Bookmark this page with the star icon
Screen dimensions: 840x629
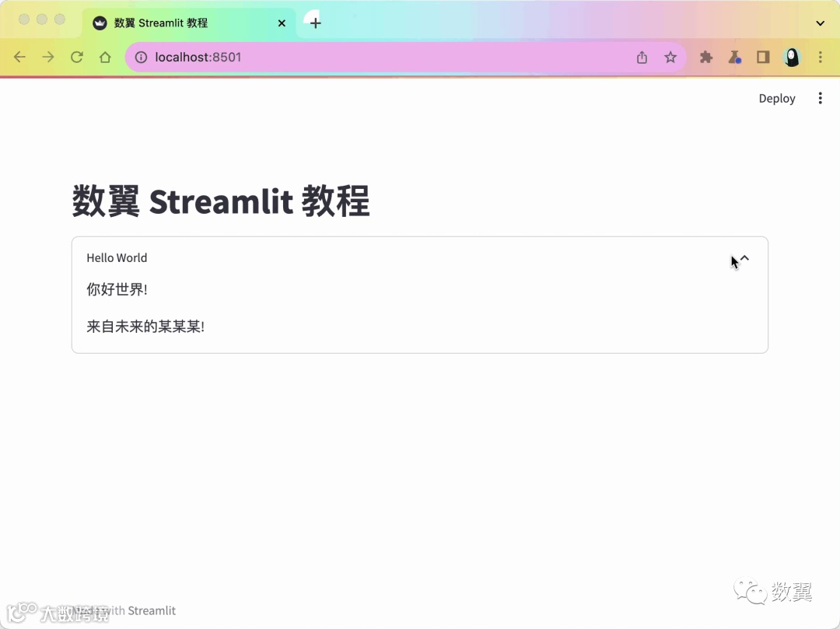pyautogui.click(x=670, y=58)
